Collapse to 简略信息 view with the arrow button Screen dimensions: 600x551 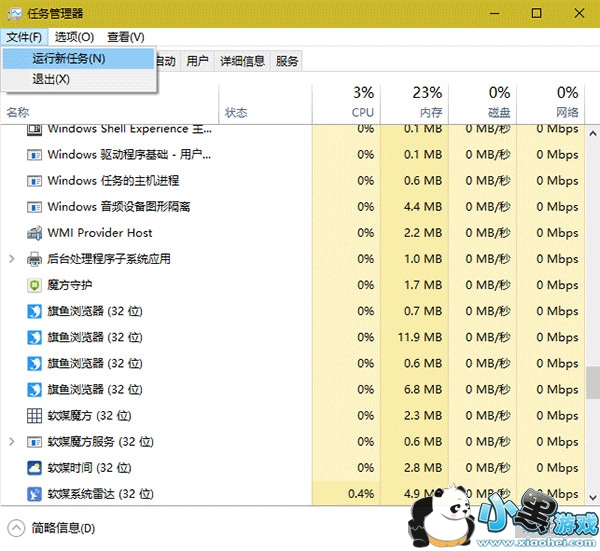[16, 528]
